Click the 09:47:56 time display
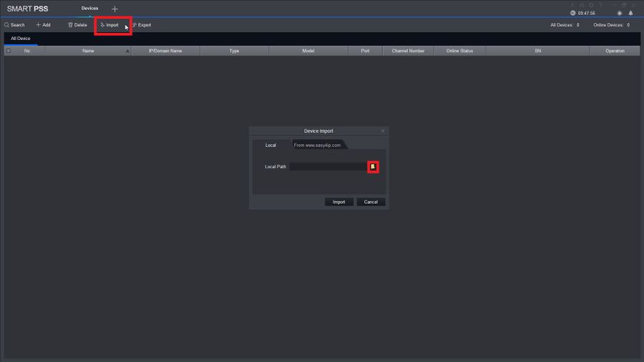This screenshot has height=362, width=644. click(x=586, y=14)
